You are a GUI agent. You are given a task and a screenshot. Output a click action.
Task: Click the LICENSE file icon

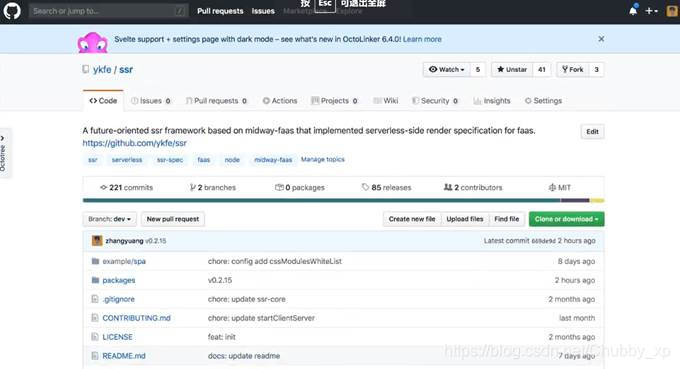(x=95, y=337)
